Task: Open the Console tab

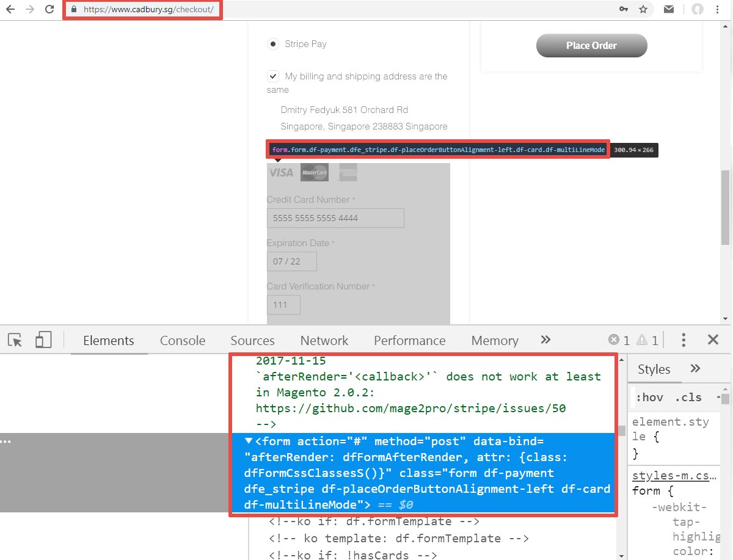Action: 183,341
